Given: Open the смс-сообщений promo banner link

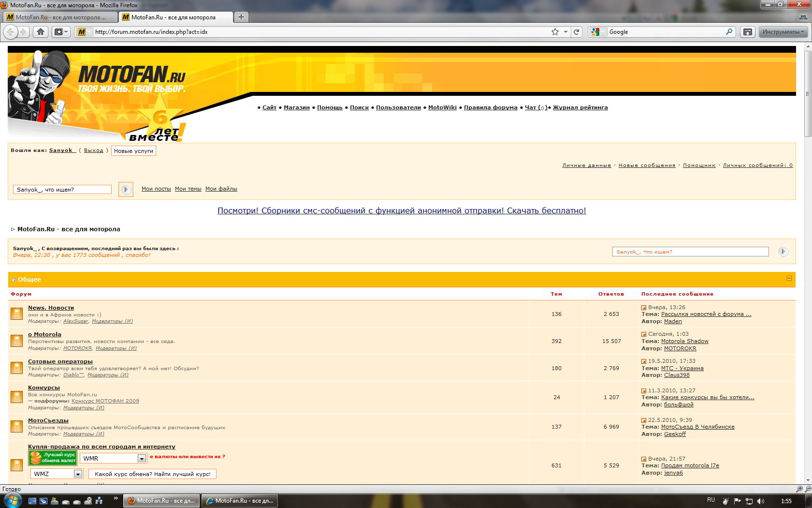Looking at the screenshot, I should [x=402, y=210].
